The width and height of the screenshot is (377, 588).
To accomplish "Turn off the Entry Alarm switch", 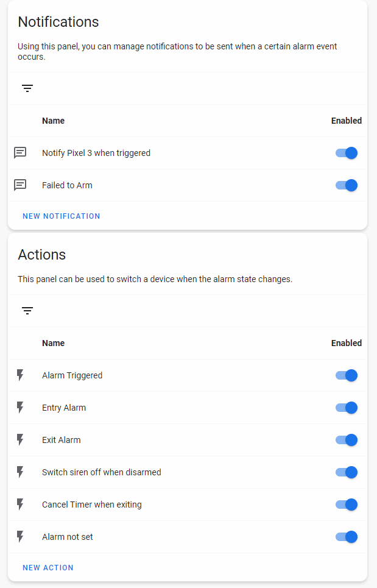I will (347, 408).
